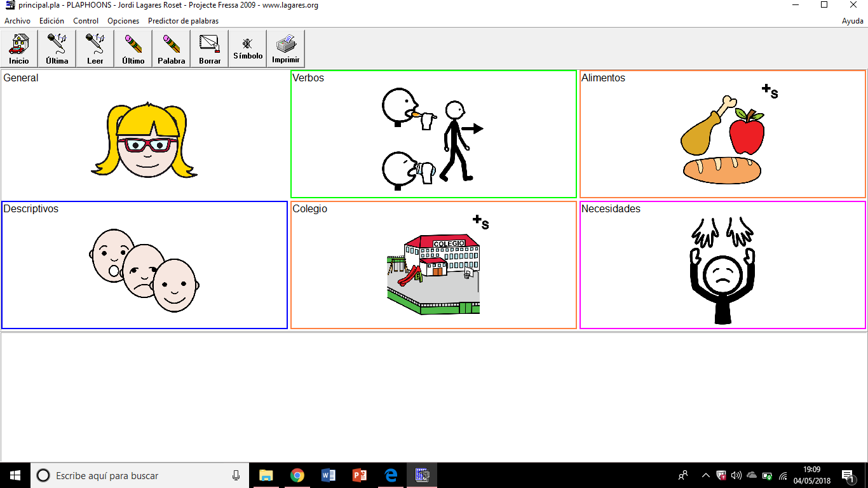Click the Último eraser toolbar button
The width and height of the screenshot is (868, 488).
[133, 49]
